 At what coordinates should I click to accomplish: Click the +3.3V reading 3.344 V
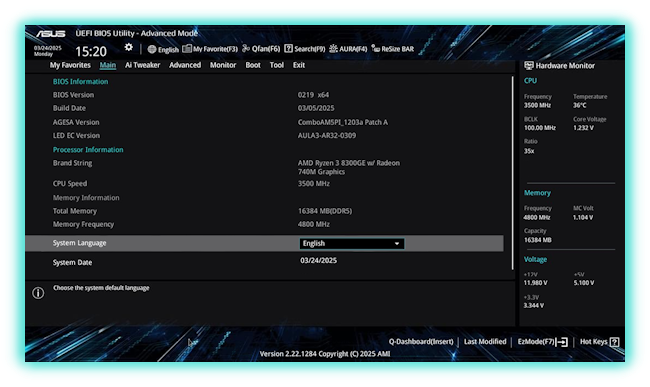pos(534,305)
